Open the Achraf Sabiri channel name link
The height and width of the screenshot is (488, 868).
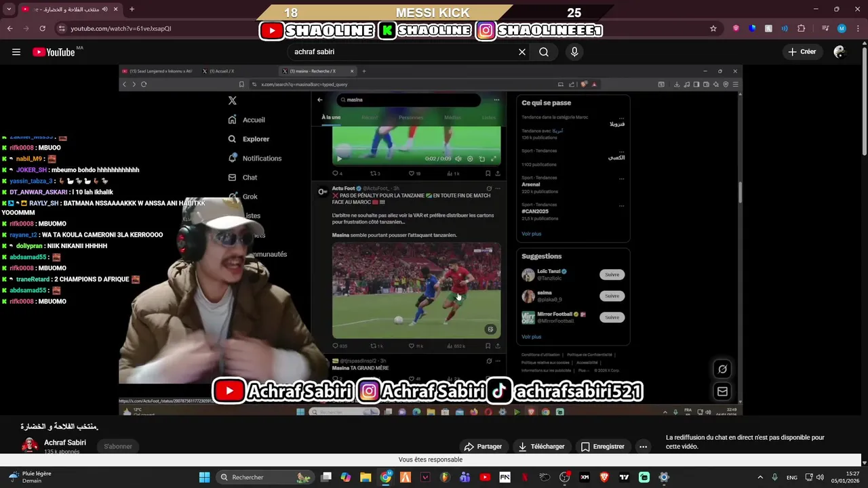pos(65,443)
